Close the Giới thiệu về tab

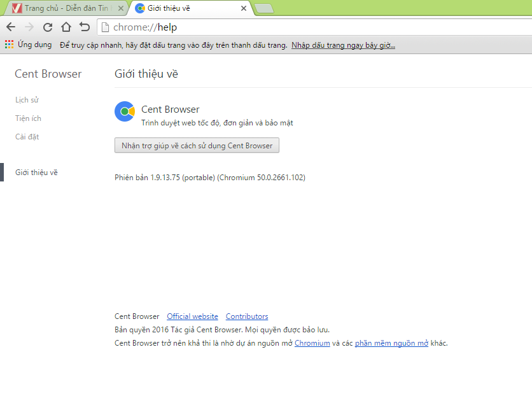244,8
